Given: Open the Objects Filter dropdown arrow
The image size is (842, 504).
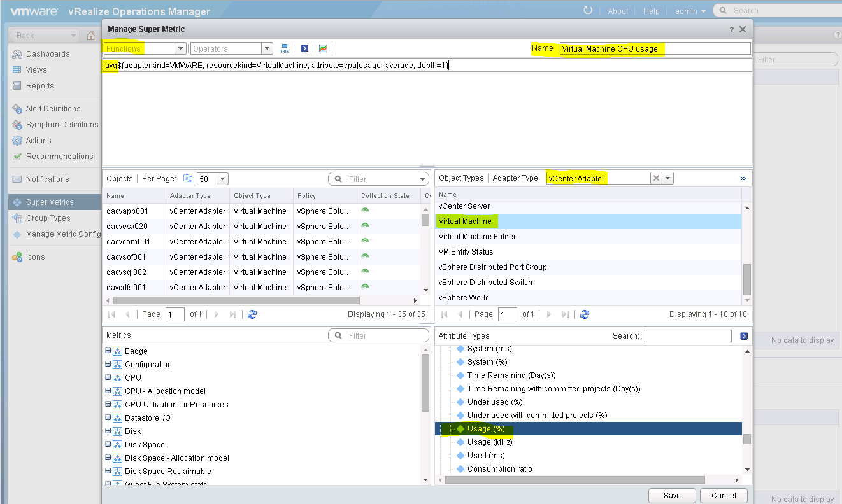Looking at the screenshot, I should click(x=423, y=179).
